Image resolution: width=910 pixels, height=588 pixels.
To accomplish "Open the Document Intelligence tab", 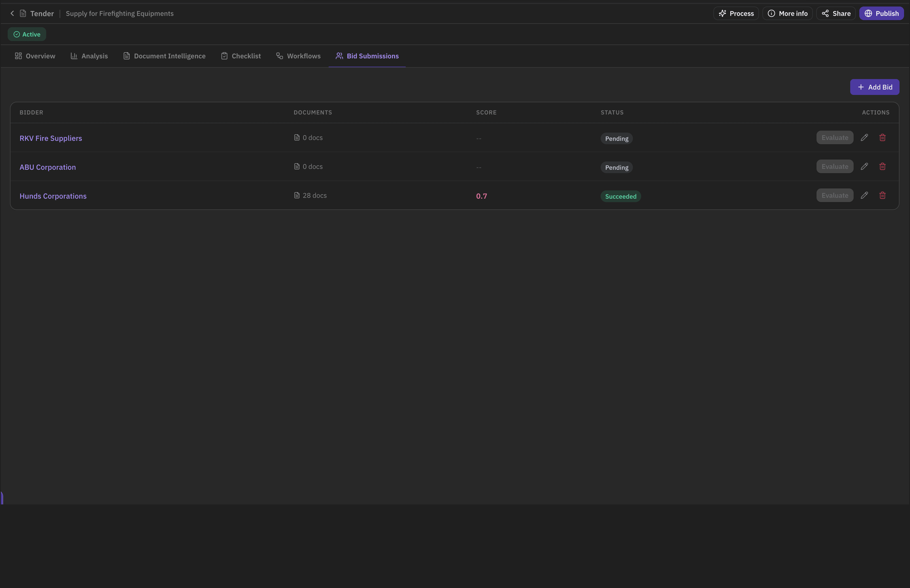I will [165, 56].
